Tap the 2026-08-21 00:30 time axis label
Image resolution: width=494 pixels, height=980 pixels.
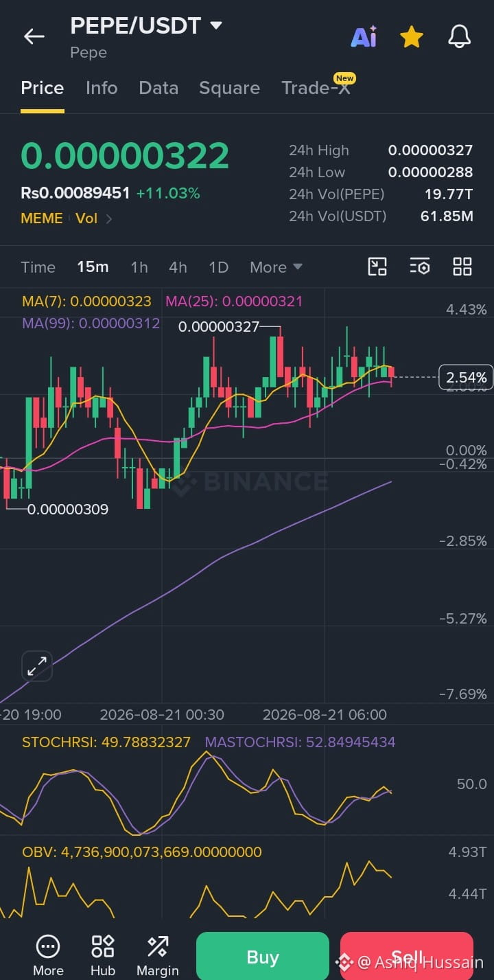click(x=162, y=714)
